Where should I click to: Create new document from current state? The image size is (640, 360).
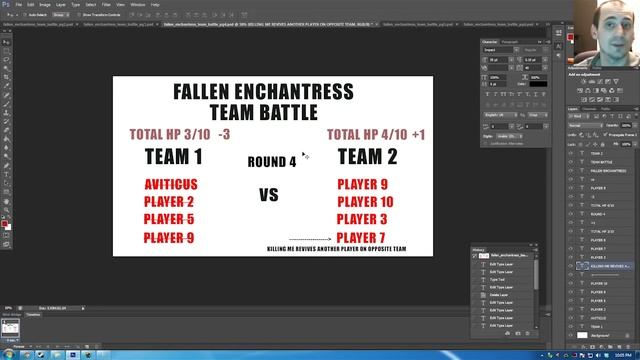coord(507,333)
